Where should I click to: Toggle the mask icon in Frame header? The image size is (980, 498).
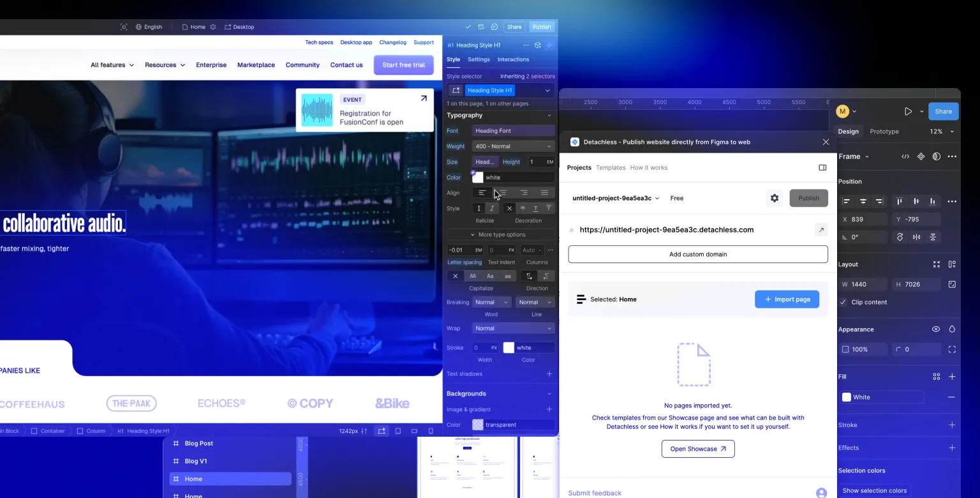click(936, 156)
